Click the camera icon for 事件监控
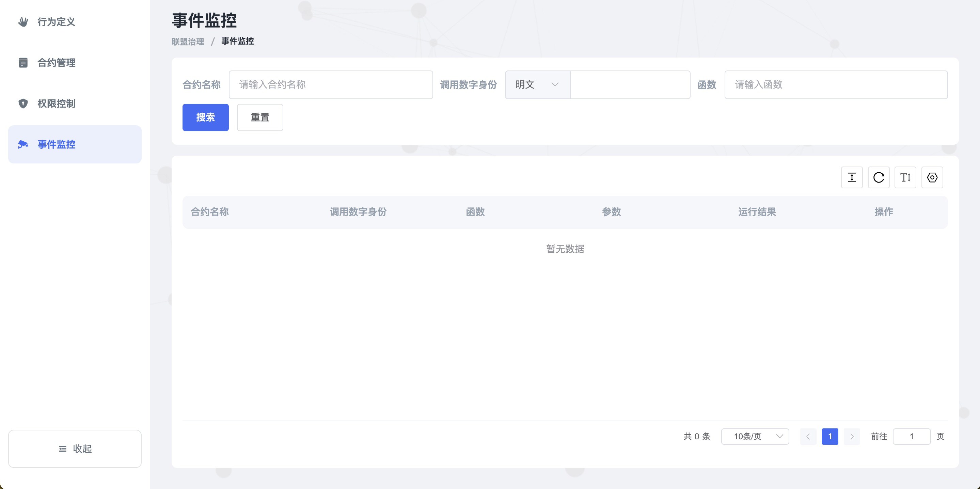This screenshot has width=980, height=489. [23, 144]
